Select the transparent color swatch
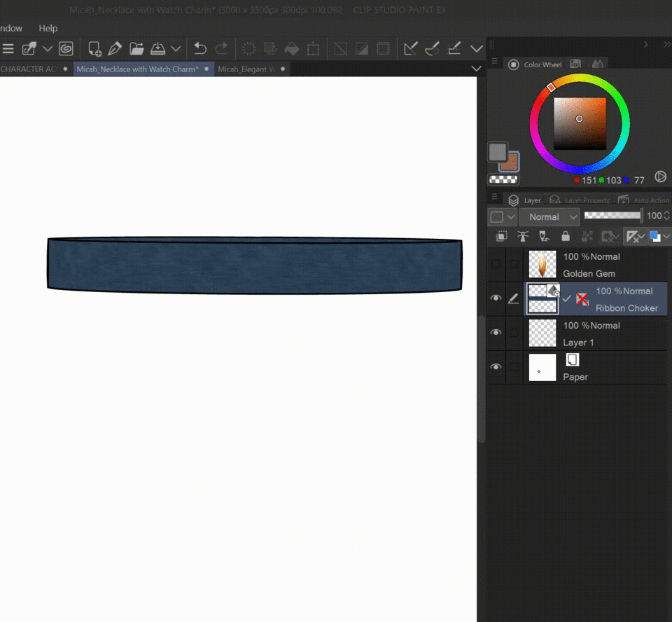The height and width of the screenshot is (622, 672). click(x=503, y=179)
